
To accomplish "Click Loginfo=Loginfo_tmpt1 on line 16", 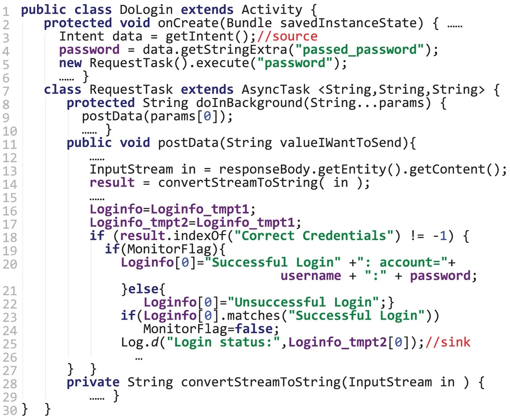I will [x=173, y=209].
